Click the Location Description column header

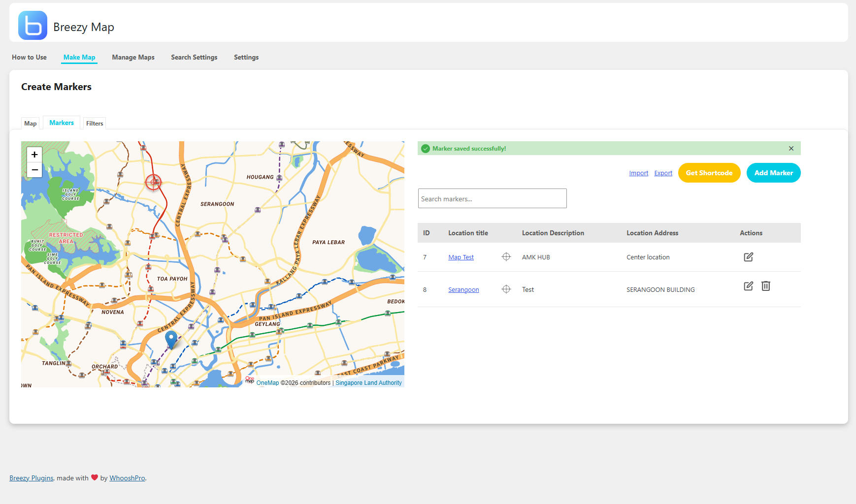553,233
